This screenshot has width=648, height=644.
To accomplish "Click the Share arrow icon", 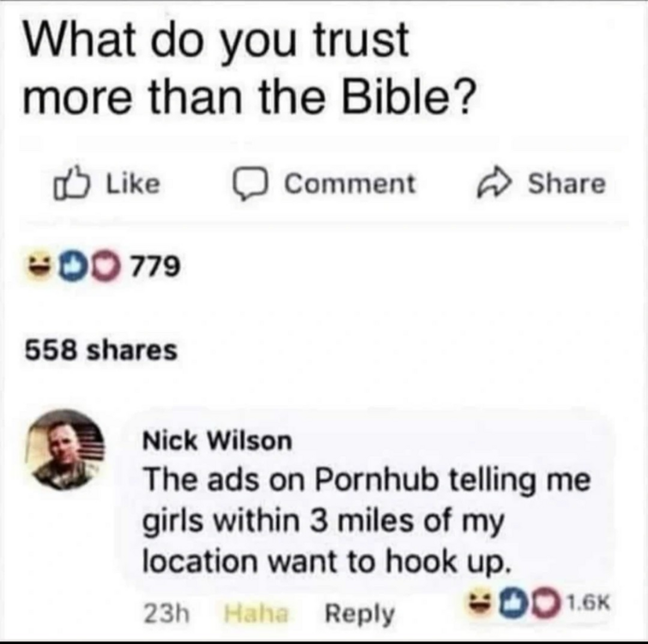I will (494, 183).
